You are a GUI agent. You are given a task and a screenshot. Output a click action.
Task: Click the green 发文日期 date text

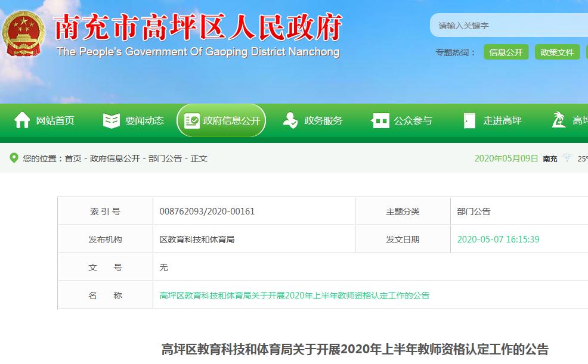497,239
